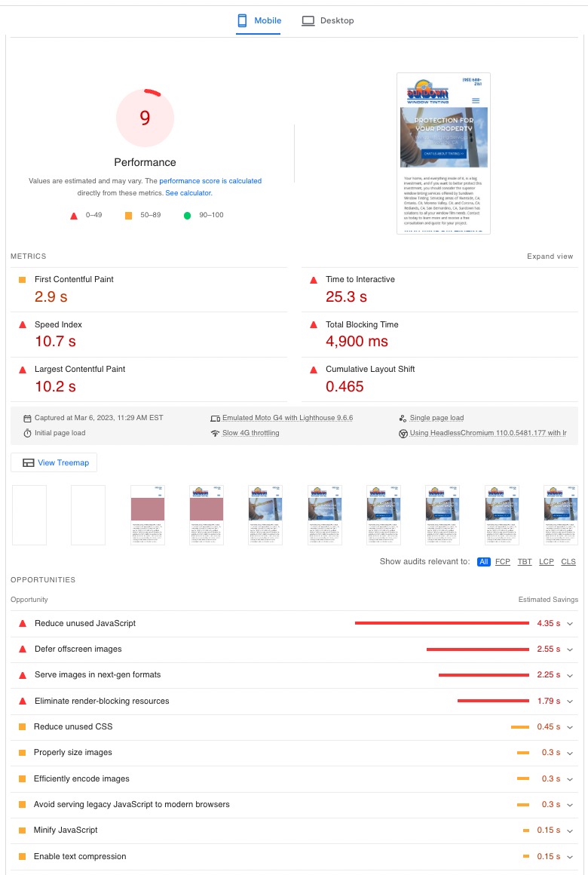Click the treemap icon in View Treemap

[x=28, y=463]
